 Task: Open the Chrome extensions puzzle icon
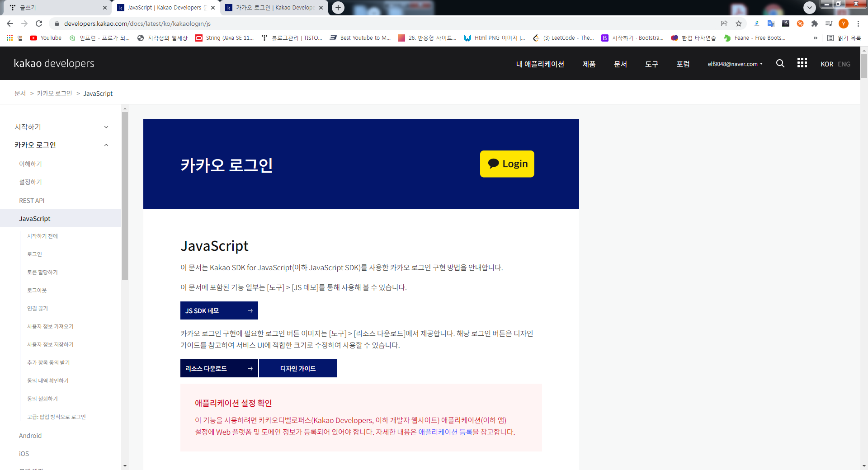click(815, 23)
